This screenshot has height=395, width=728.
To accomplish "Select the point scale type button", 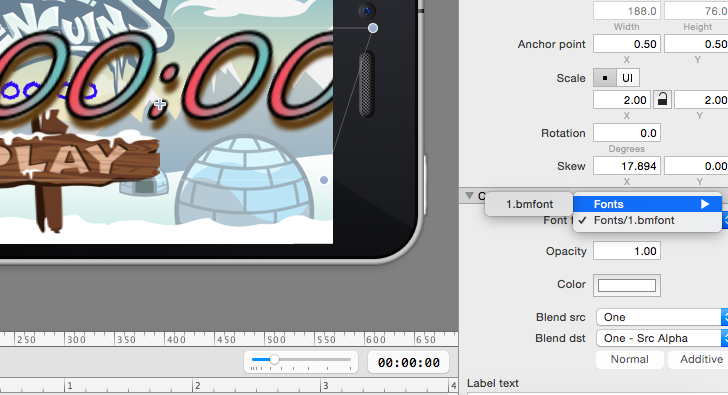I will (604, 78).
